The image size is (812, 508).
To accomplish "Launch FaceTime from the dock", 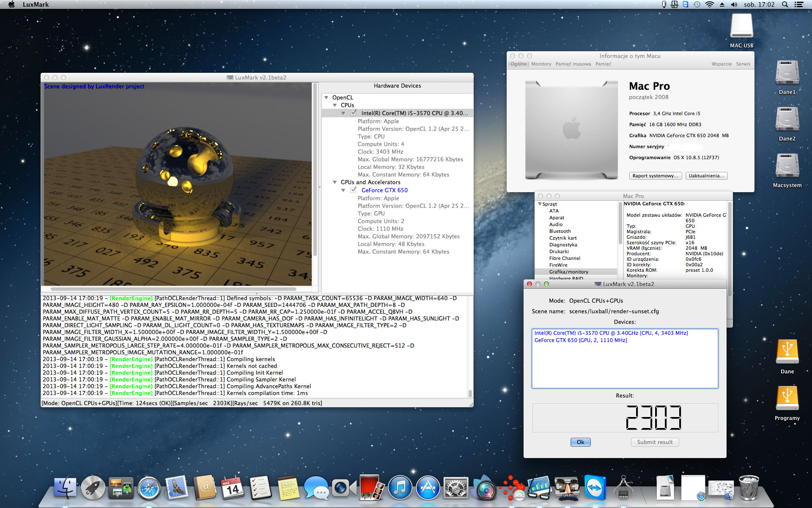I will click(x=343, y=488).
